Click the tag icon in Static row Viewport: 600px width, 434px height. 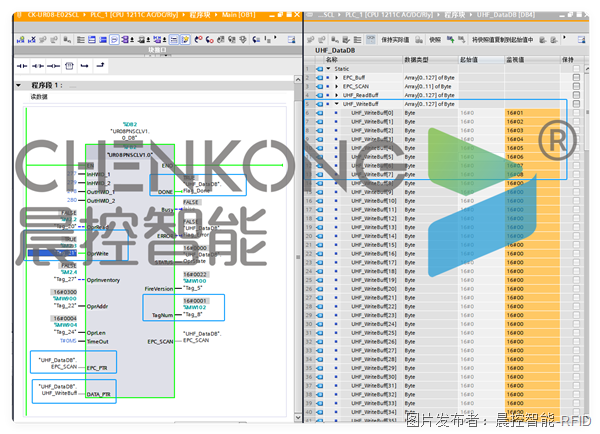click(320, 69)
